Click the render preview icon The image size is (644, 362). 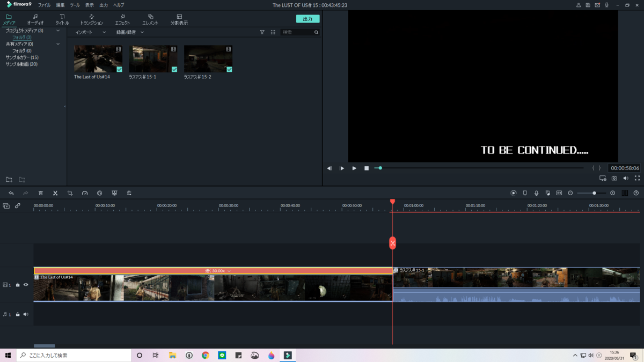point(514,193)
